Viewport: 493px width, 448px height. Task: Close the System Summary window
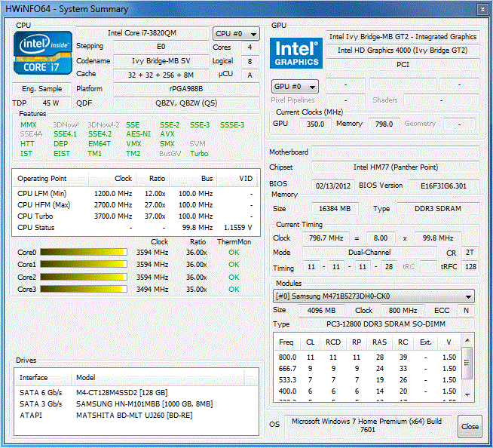point(482,10)
